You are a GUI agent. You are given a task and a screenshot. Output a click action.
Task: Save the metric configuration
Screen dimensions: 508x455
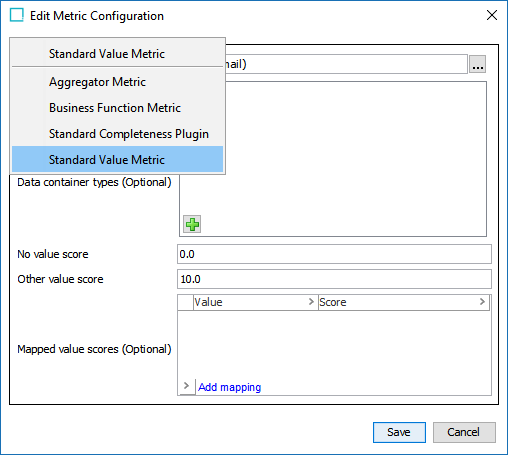click(399, 432)
